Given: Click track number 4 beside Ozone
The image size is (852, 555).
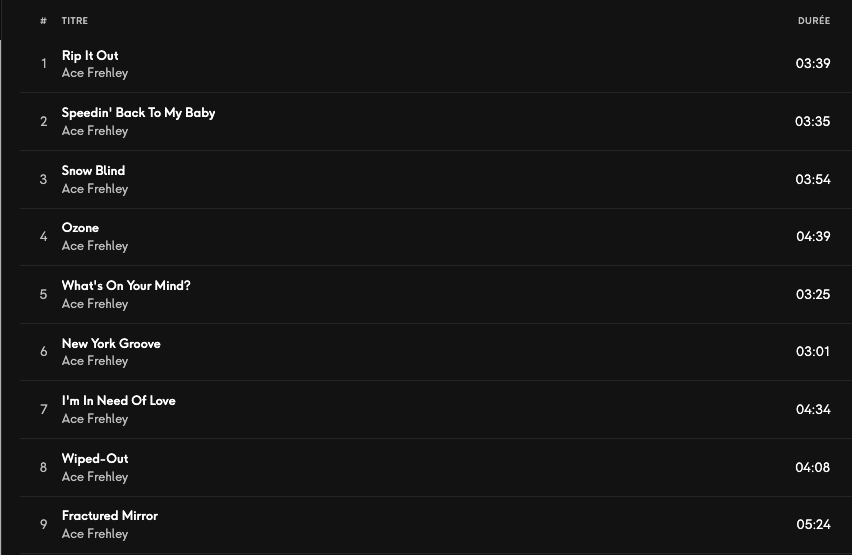Looking at the screenshot, I should point(43,237).
